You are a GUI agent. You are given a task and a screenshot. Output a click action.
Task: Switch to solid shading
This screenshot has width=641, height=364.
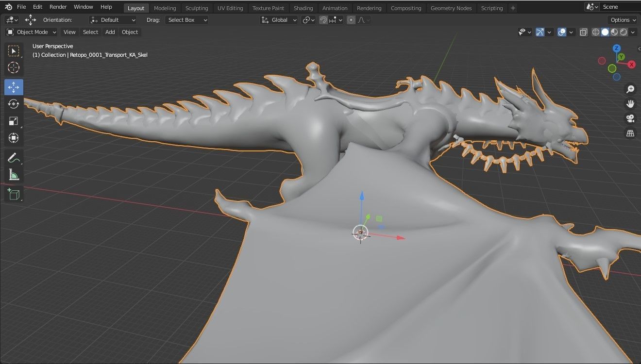[x=605, y=32]
